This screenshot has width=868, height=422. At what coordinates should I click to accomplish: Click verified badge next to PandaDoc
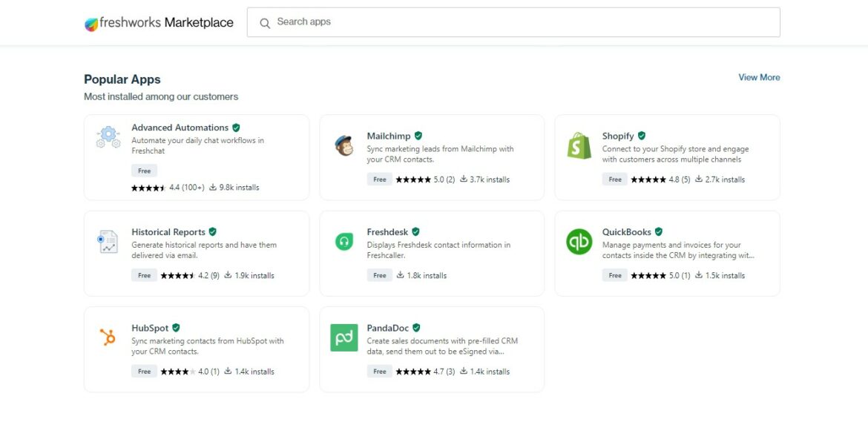(x=416, y=327)
